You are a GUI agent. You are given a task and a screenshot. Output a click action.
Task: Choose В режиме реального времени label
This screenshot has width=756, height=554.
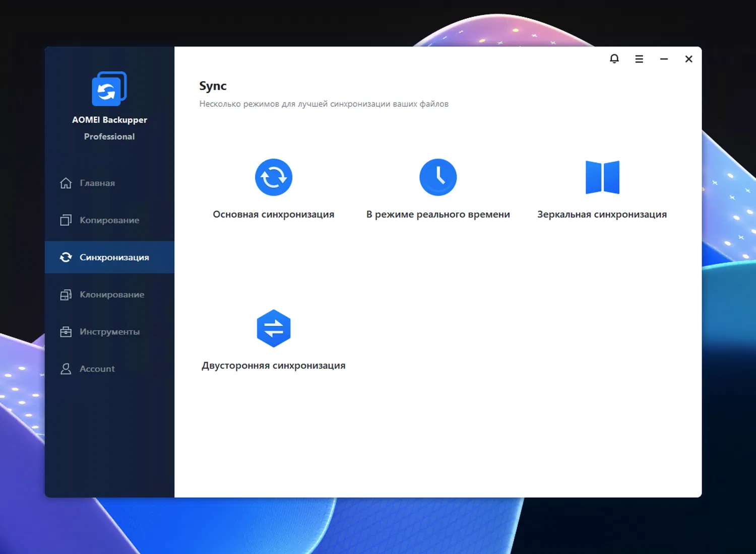438,215
